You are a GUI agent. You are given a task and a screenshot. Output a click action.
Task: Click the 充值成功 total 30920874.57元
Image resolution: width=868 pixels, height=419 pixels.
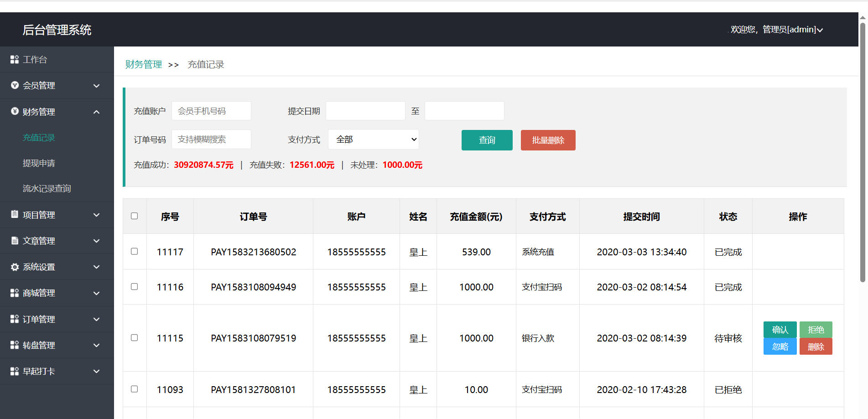pyautogui.click(x=203, y=165)
